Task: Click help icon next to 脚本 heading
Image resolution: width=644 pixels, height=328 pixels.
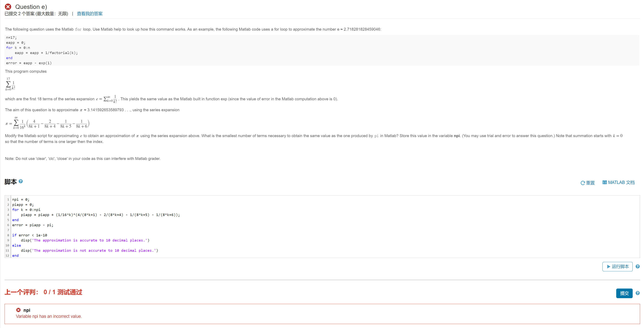Action: point(21,181)
